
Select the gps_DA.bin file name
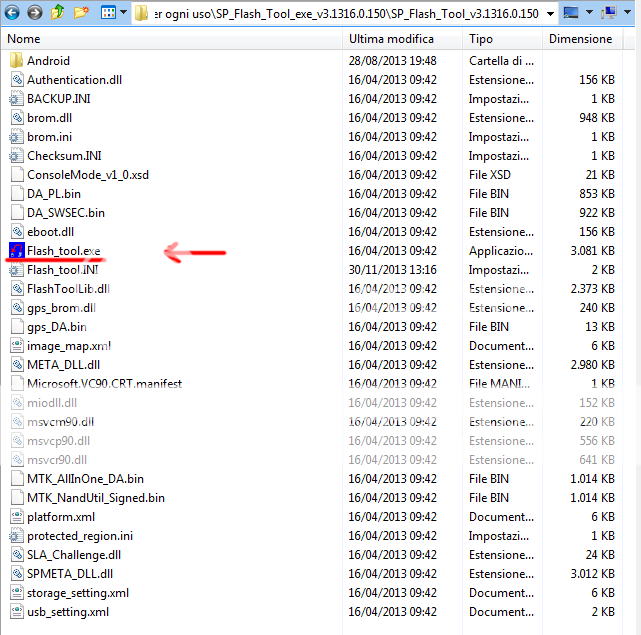57,327
